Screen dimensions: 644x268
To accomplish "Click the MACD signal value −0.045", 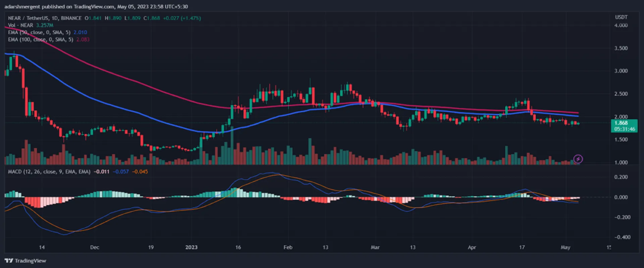I will pyautogui.click(x=140, y=172).
